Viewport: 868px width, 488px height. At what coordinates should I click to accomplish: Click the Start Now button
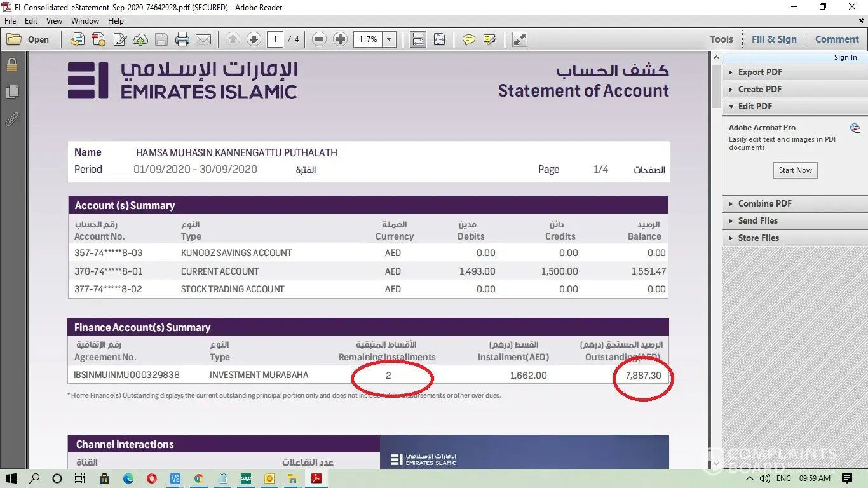[x=795, y=170]
